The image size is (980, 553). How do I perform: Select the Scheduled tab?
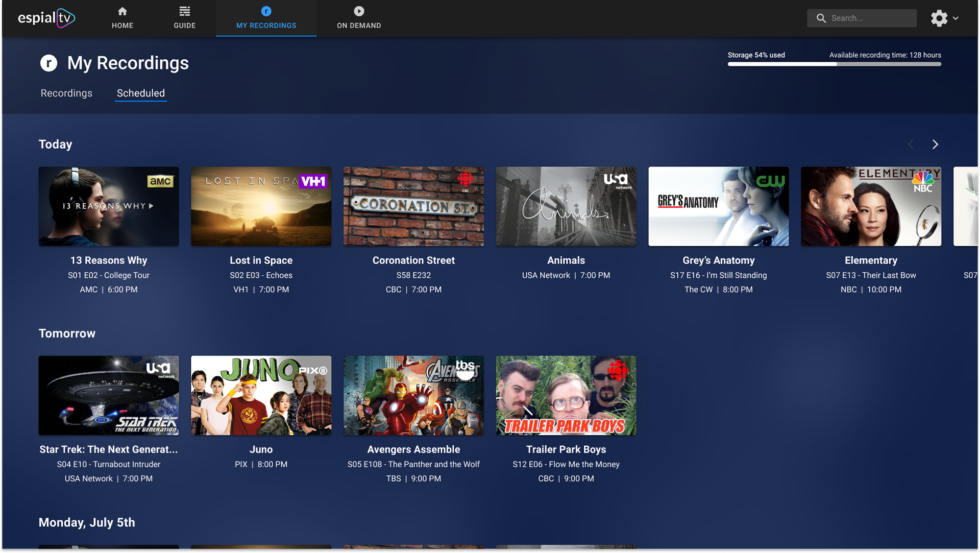coord(141,93)
